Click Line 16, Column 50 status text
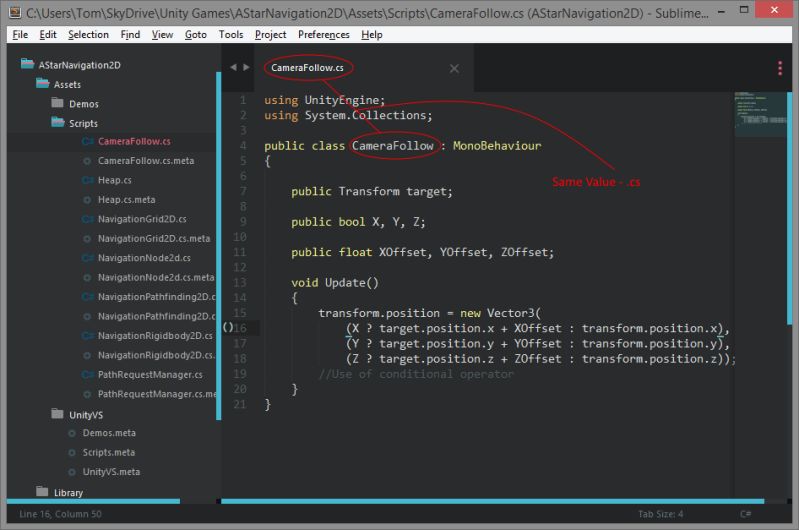Image resolution: width=799 pixels, height=530 pixels. (60, 514)
